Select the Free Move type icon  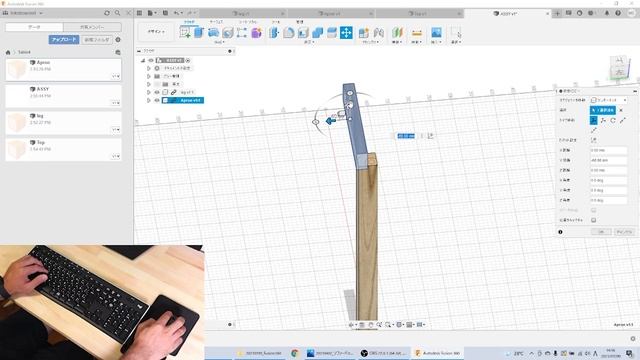pos(593,120)
